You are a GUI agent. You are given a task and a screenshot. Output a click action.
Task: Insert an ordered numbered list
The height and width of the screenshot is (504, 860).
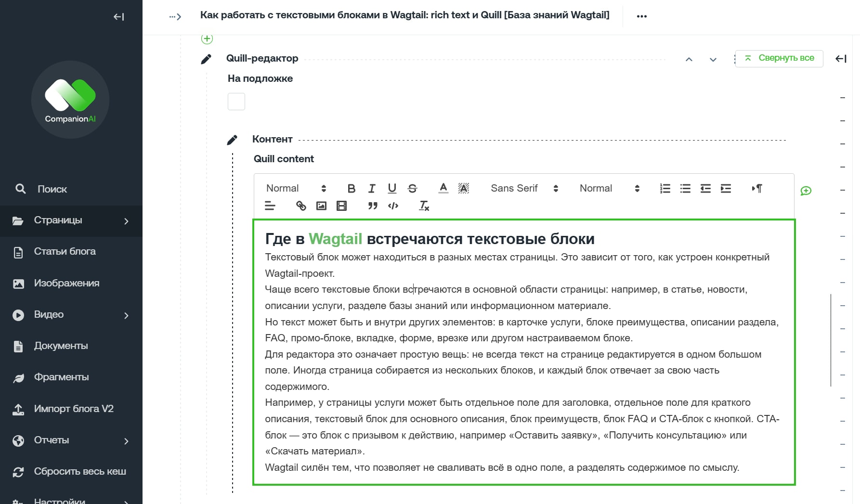coord(665,188)
